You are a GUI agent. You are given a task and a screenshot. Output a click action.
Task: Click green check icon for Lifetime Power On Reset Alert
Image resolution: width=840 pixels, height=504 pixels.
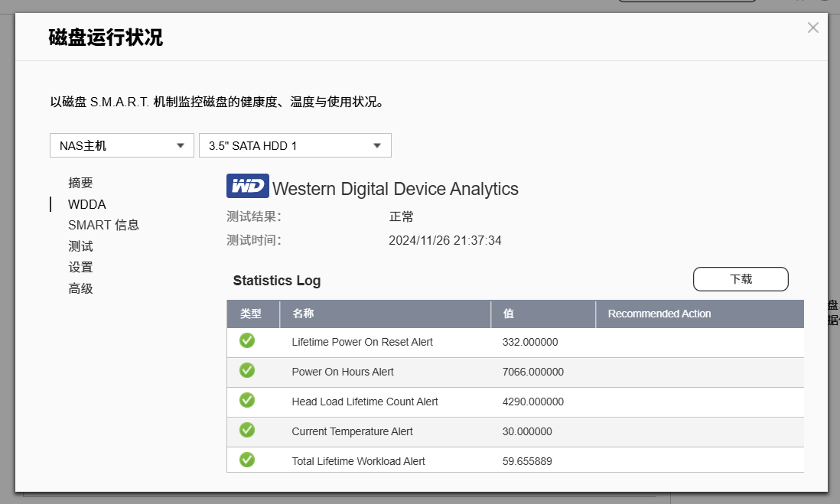pyautogui.click(x=247, y=341)
